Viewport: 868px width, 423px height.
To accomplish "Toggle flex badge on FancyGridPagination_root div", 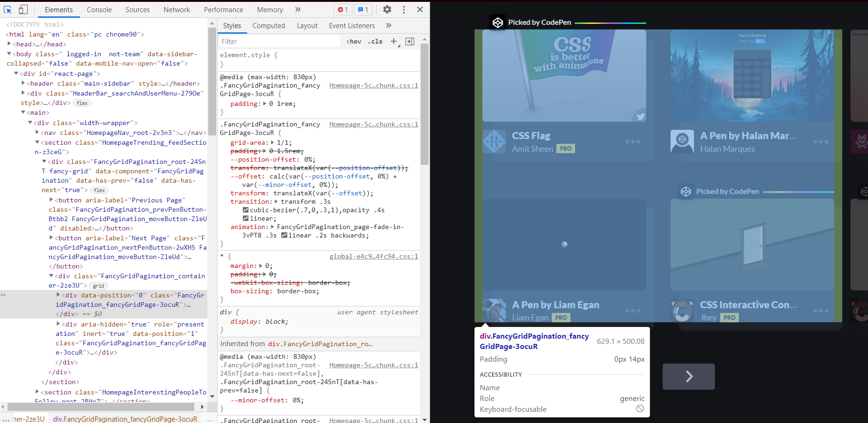I will (99, 190).
